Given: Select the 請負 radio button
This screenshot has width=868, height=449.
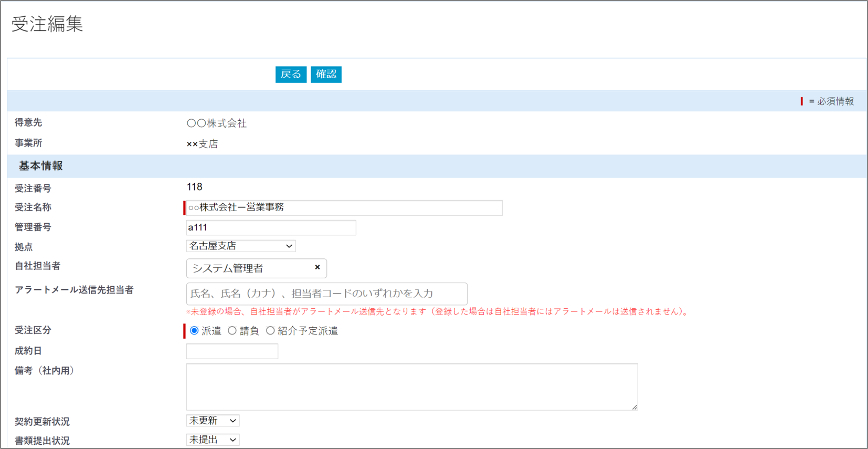Looking at the screenshot, I should [232, 330].
